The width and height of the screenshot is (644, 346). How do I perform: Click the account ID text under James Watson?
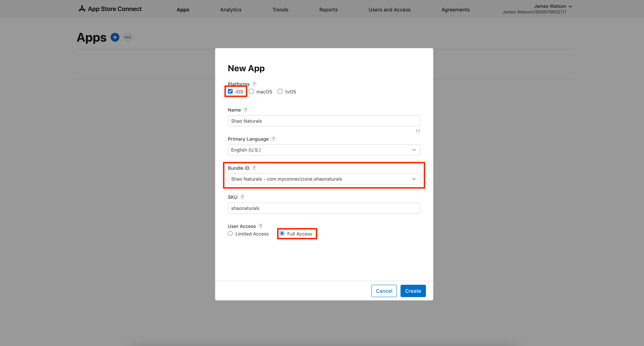pos(534,12)
